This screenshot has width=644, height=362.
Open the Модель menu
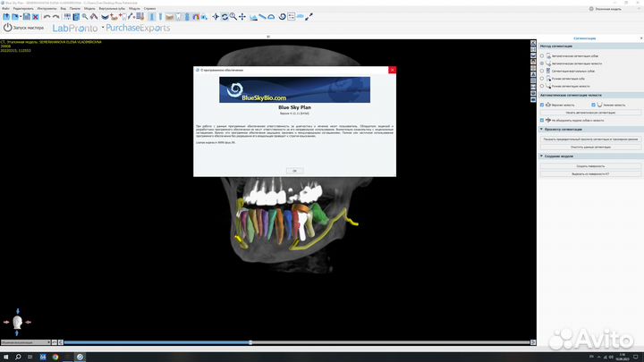89,9
